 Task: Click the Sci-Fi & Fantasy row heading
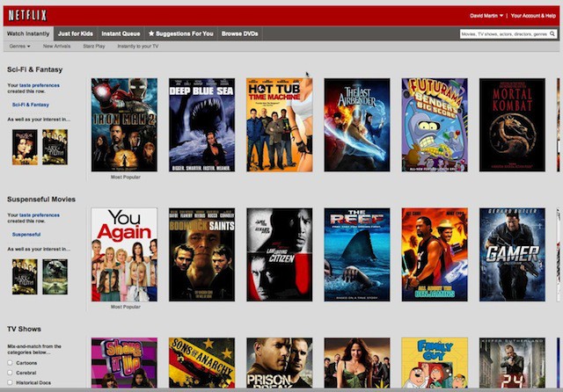pyautogui.click(x=35, y=69)
